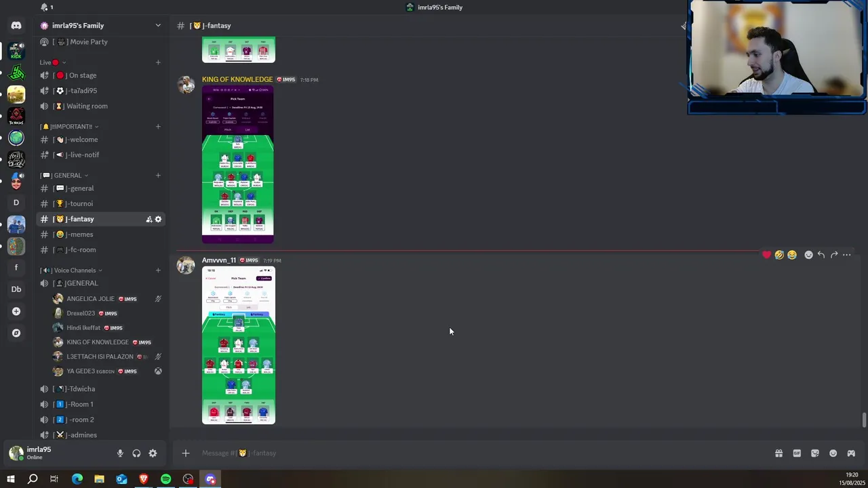Click voice user Hindi Ikeffat

click(x=107, y=328)
